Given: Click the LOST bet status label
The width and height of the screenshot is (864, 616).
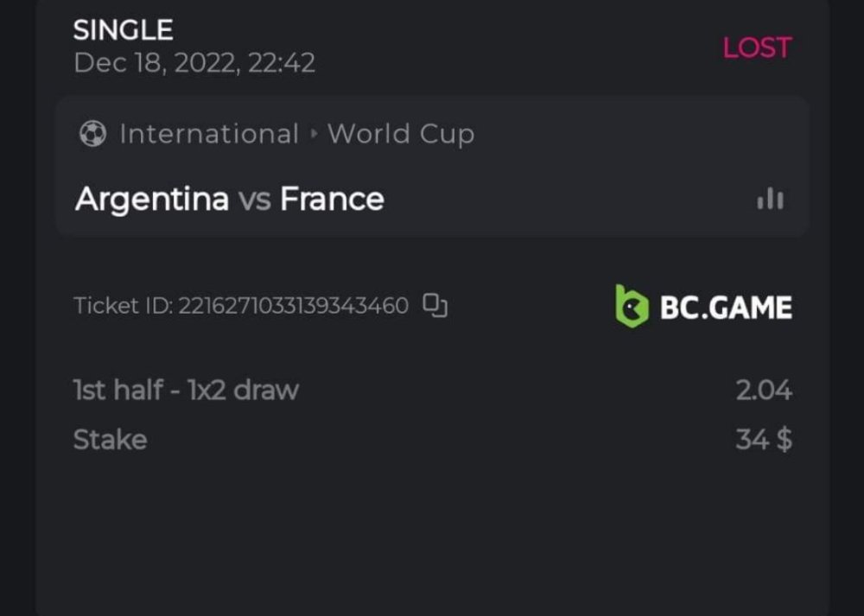Looking at the screenshot, I should tap(757, 48).
